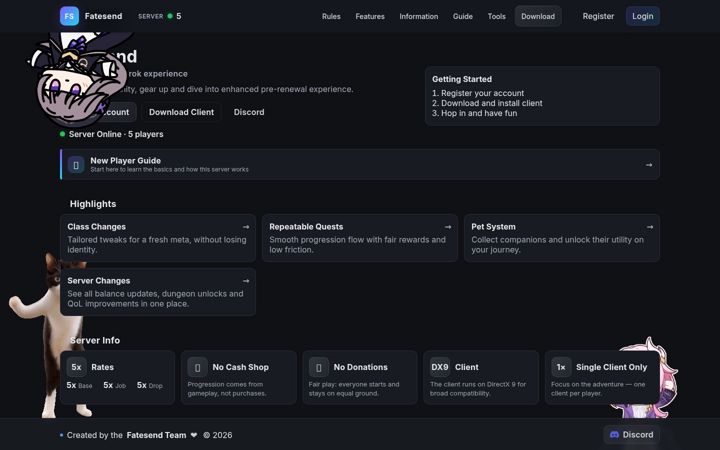Click the '5x Job' rate value

click(114, 385)
